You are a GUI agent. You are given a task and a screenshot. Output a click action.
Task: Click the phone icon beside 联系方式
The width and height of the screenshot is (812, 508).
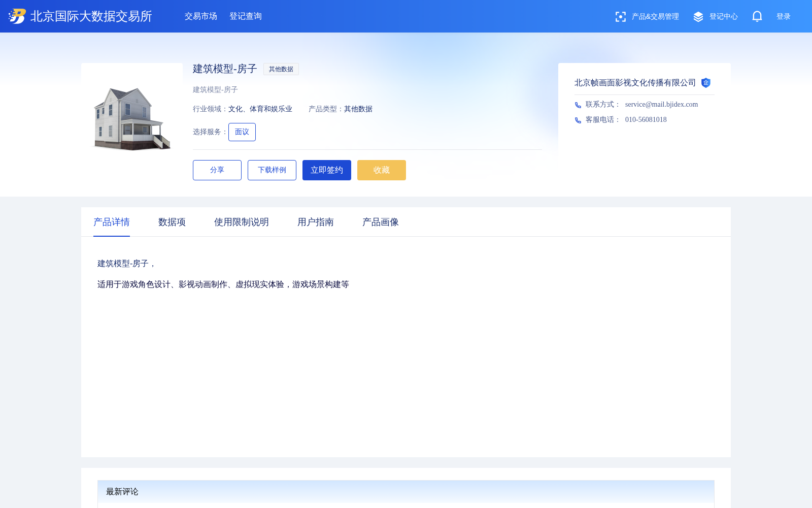pyautogui.click(x=578, y=105)
